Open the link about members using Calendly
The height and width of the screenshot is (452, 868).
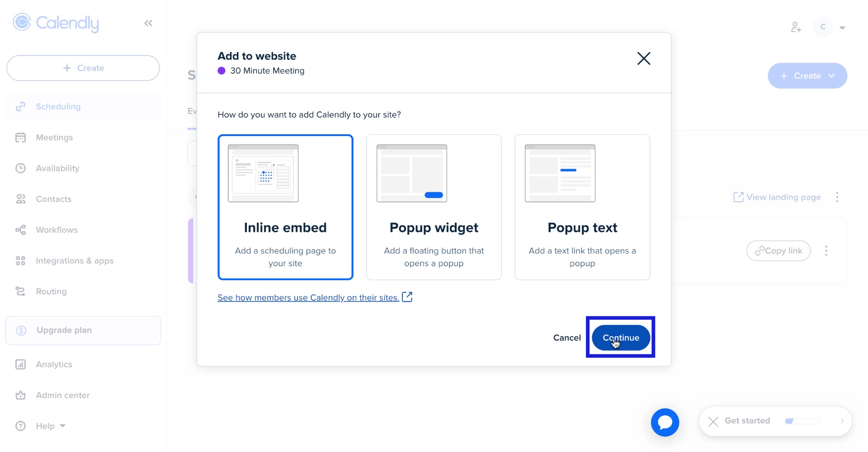(x=308, y=297)
